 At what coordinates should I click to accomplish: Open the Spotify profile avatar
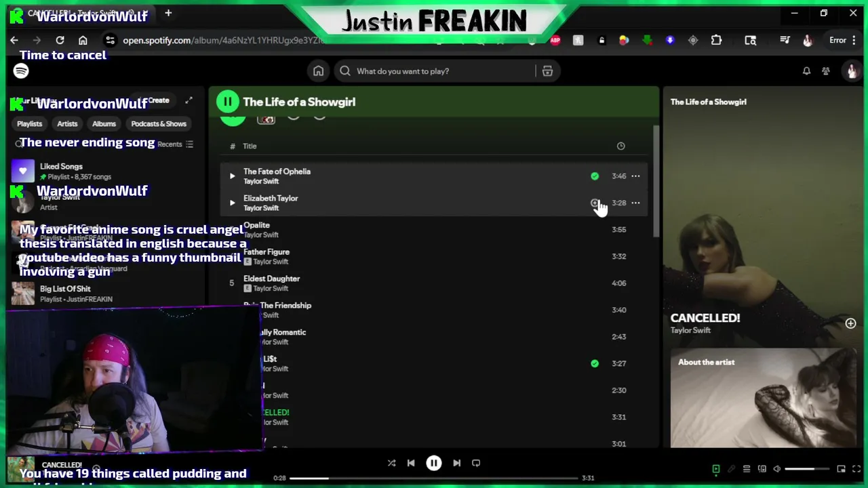(x=851, y=71)
